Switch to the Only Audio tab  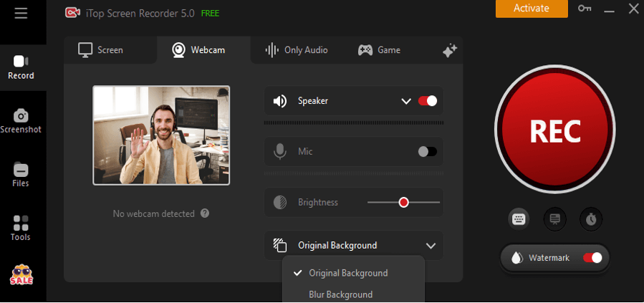click(x=297, y=50)
